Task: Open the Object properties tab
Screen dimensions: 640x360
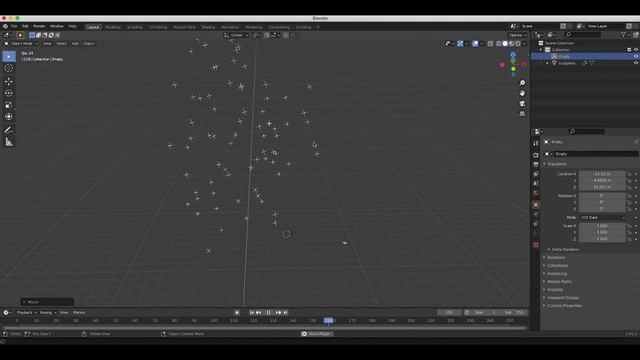Action: pyautogui.click(x=536, y=204)
